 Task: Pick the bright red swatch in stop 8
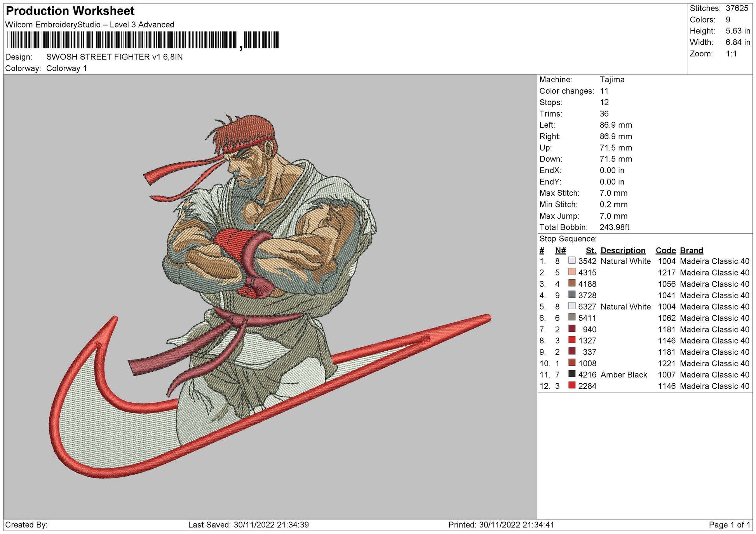571,340
